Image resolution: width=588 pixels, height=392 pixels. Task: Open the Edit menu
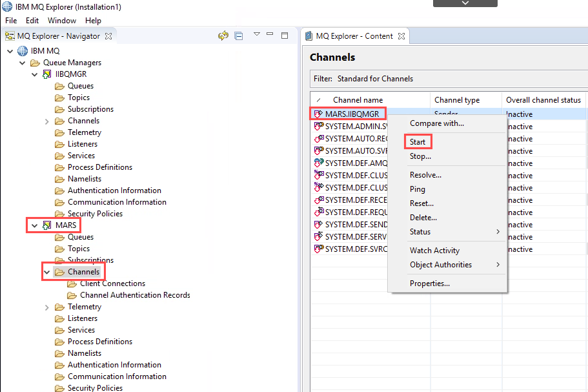[x=32, y=21]
